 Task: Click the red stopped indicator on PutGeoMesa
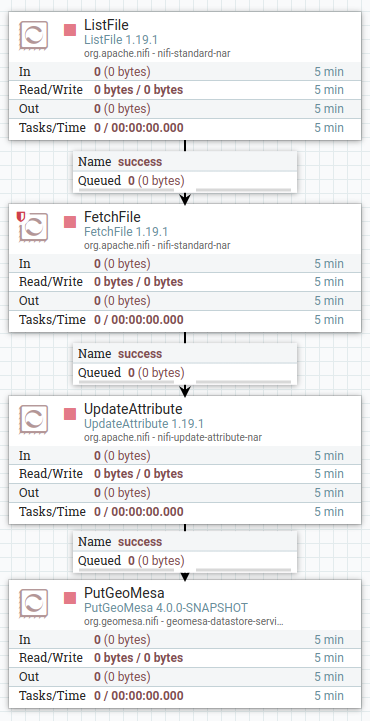pyautogui.click(x=70, y=598)
